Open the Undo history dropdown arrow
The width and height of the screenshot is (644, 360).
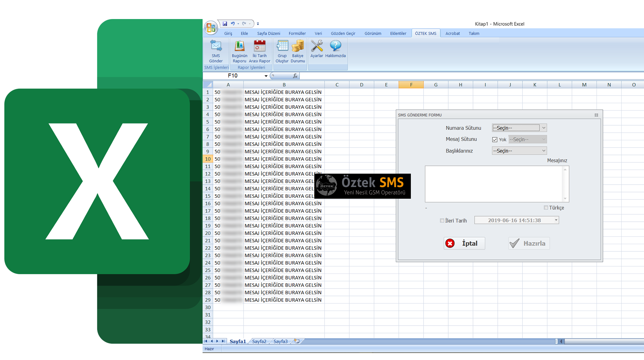pyautogui.click(x=238, y=24)
